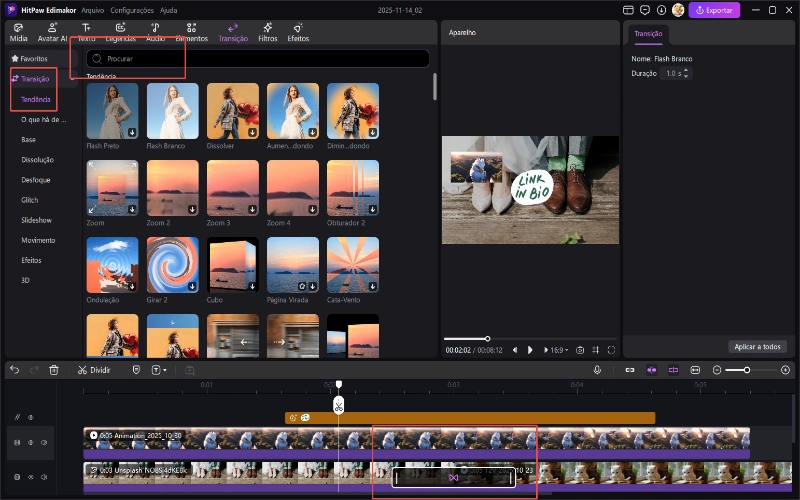
Task: Select the Flash Branco transition thumbnail
Action: (172, 111)
